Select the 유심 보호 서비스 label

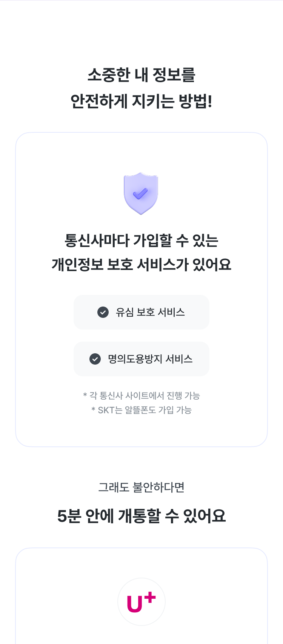pyautogui.click(x=150, y=312)
